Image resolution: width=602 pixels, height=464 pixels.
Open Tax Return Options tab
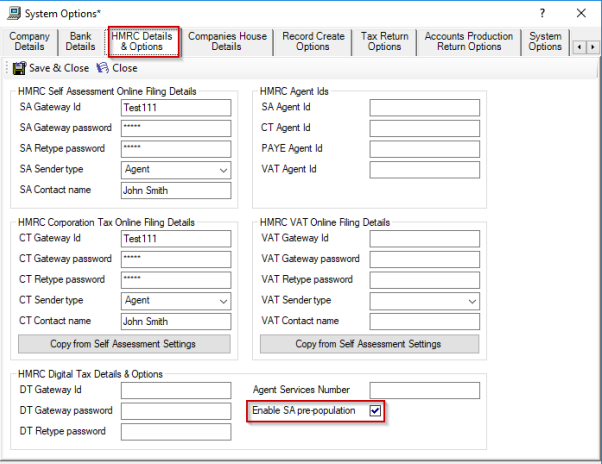pos(384,41)
